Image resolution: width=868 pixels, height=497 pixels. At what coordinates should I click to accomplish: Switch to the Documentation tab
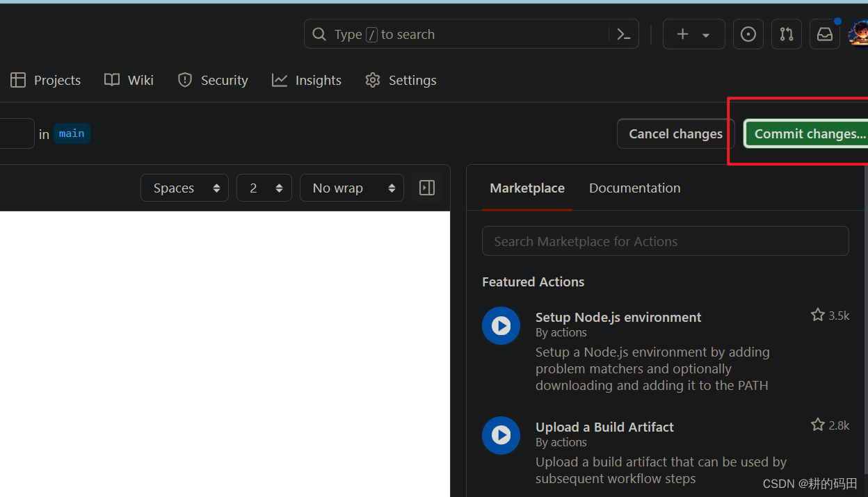click(635, 188)
